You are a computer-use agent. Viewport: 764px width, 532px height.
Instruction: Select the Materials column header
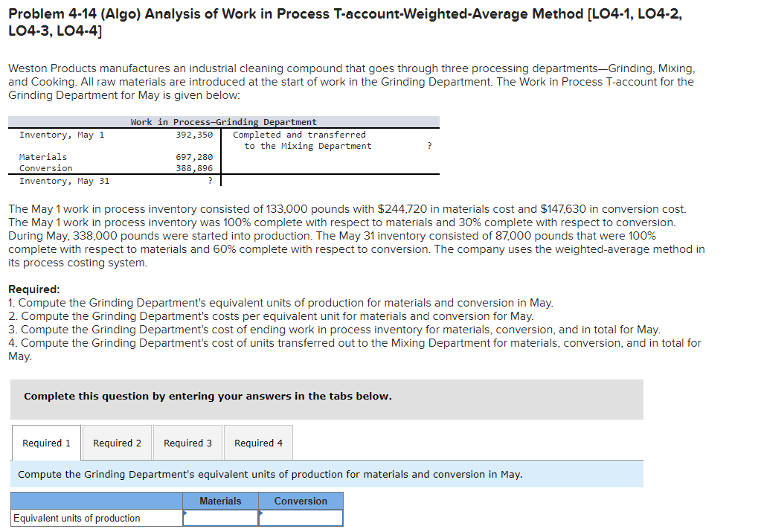tap(220, 501)
